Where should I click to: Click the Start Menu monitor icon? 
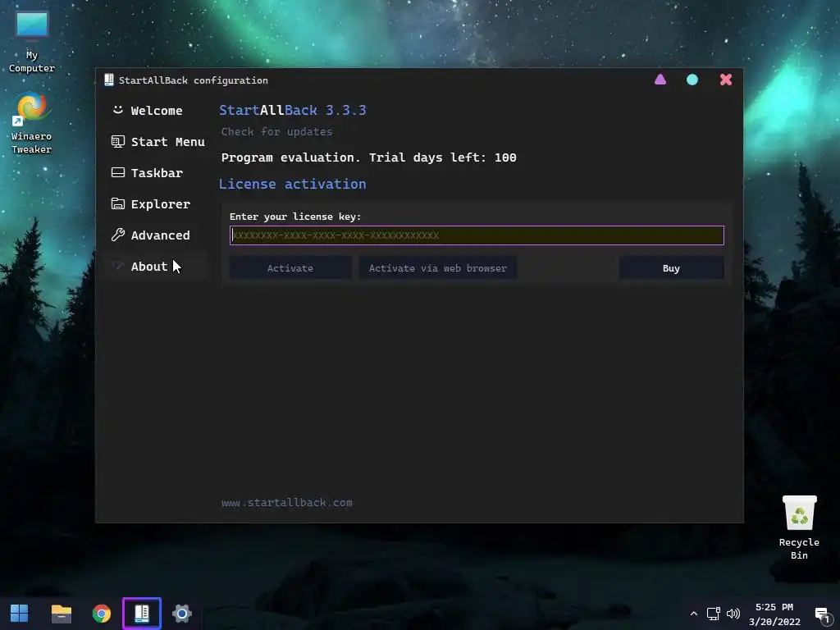pyautogui.click(x=118, y=141)
